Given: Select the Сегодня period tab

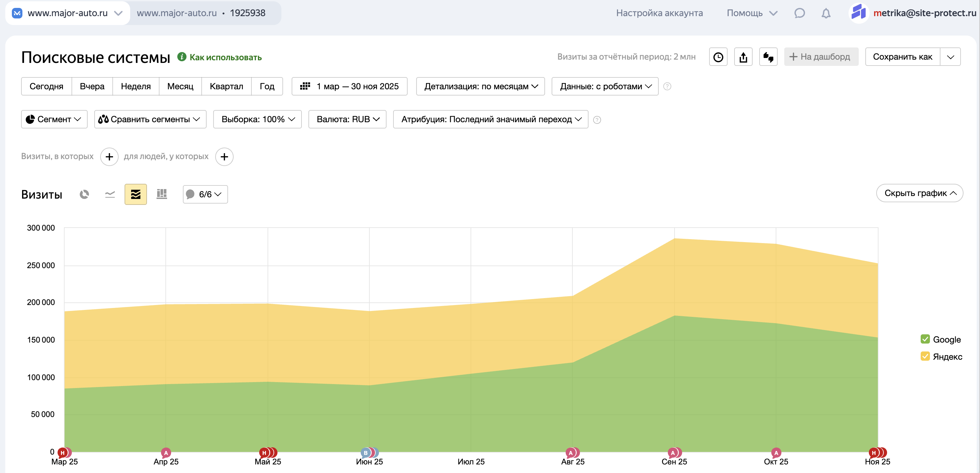Looking at the screenshot, I should click(46, 86).
